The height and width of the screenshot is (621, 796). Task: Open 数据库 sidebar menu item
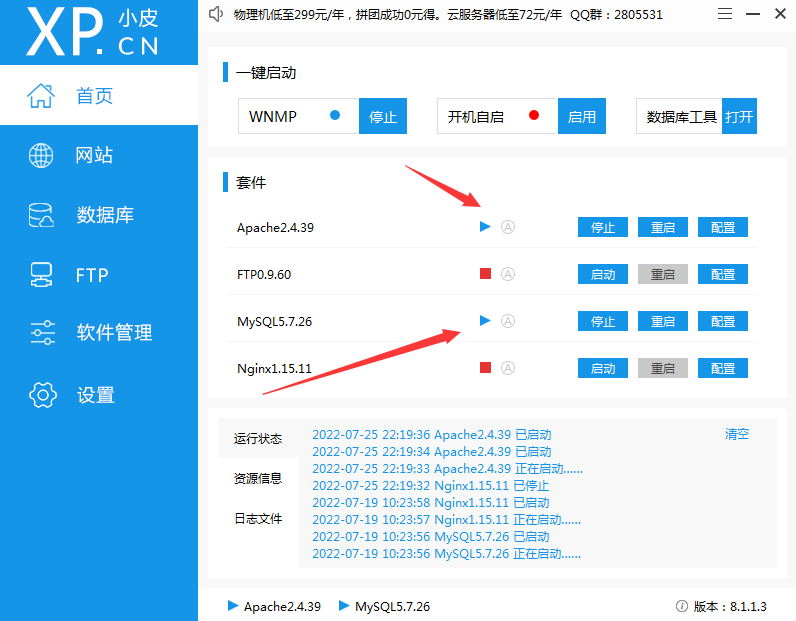(99, 215)
